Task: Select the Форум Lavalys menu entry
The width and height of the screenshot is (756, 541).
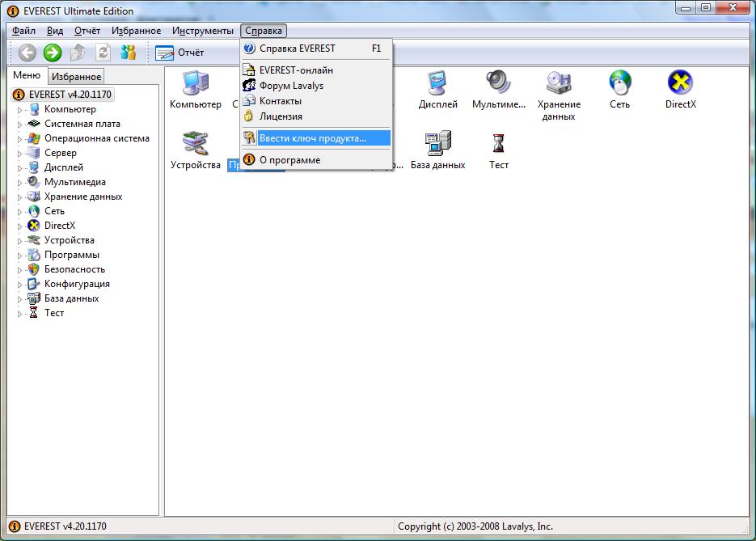Action: 291,86
